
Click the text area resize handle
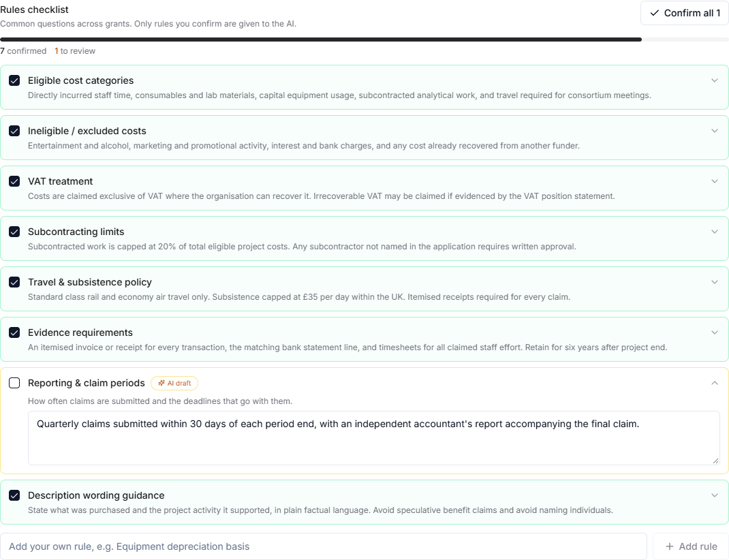coord(715,461)
